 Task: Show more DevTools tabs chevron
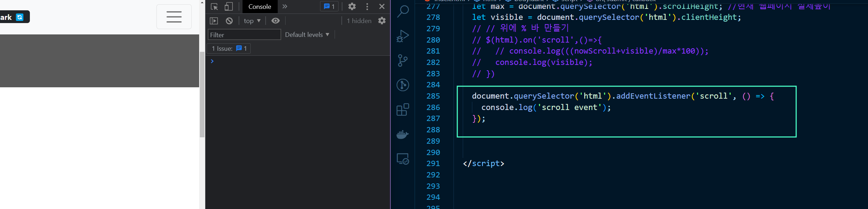pos(285,6)
